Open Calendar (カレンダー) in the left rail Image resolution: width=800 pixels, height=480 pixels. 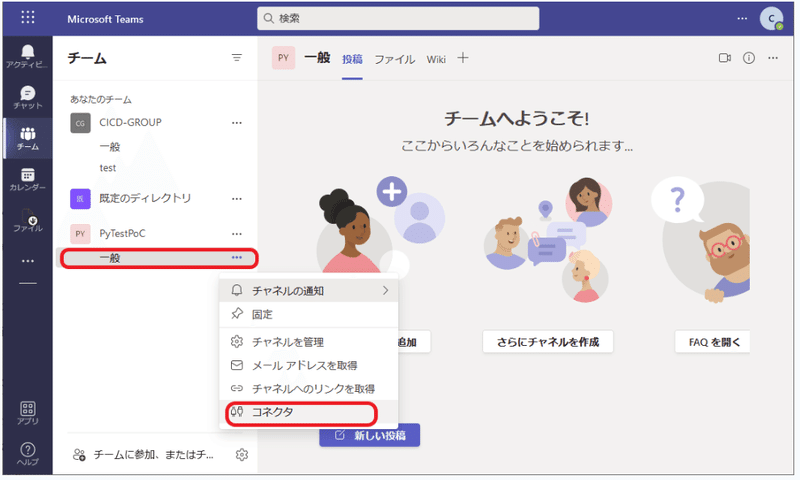click(28, 179)
